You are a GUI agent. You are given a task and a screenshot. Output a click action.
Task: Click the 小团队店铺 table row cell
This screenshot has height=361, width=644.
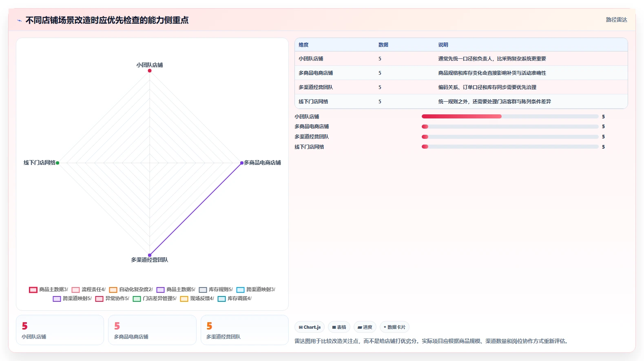coord(311,59)
